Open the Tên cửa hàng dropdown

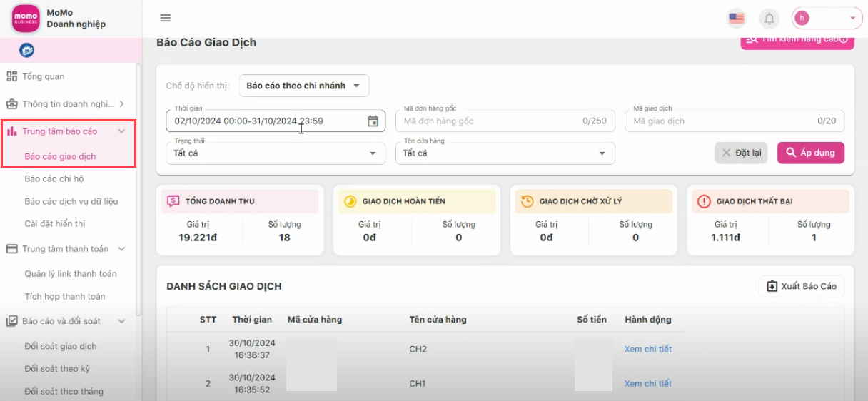[x=505, y=153]
